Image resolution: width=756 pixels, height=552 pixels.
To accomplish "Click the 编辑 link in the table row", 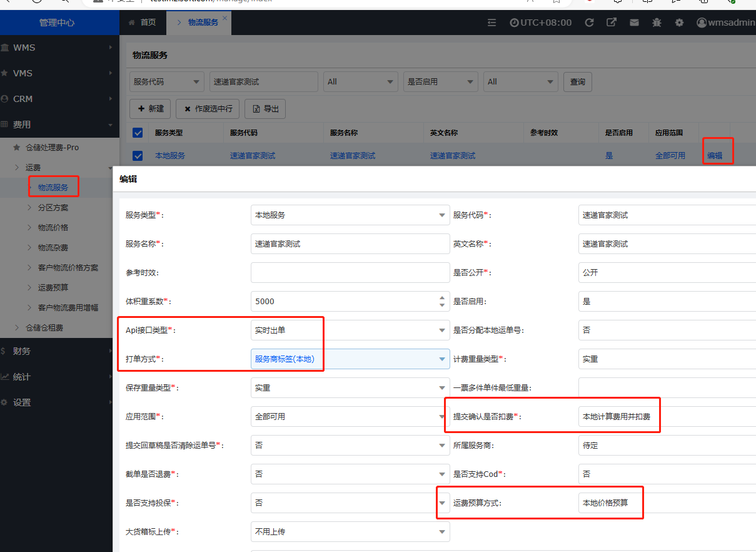I will (x=715, y=155).
